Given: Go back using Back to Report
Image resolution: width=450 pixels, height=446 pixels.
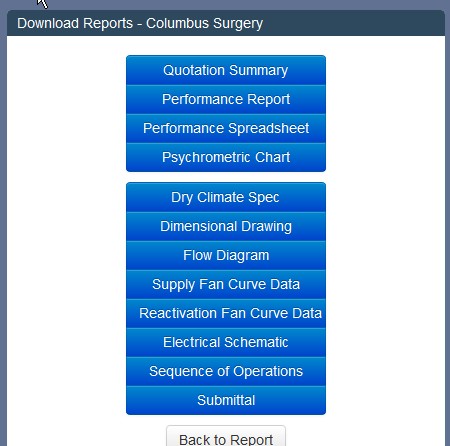Looking at the screenshot, I should tap(226, 436).
